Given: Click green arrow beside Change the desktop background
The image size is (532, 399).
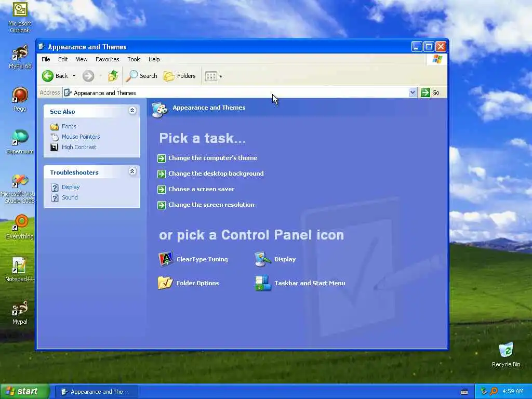Looking at the screenshot, I should (x=162, y=174).
